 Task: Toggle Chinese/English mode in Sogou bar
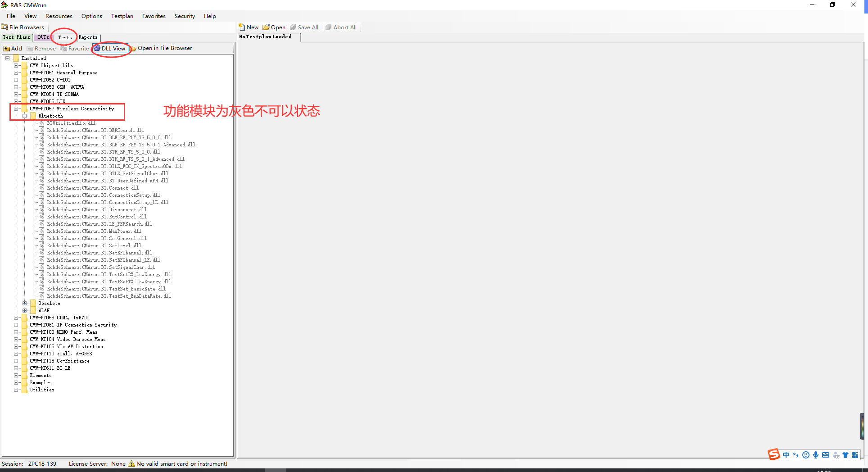tap(786, 455)
